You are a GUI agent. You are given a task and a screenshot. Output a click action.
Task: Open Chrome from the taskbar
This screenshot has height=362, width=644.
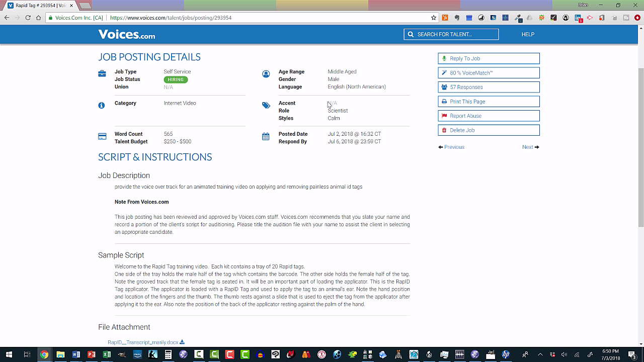[x=44, y=354]
